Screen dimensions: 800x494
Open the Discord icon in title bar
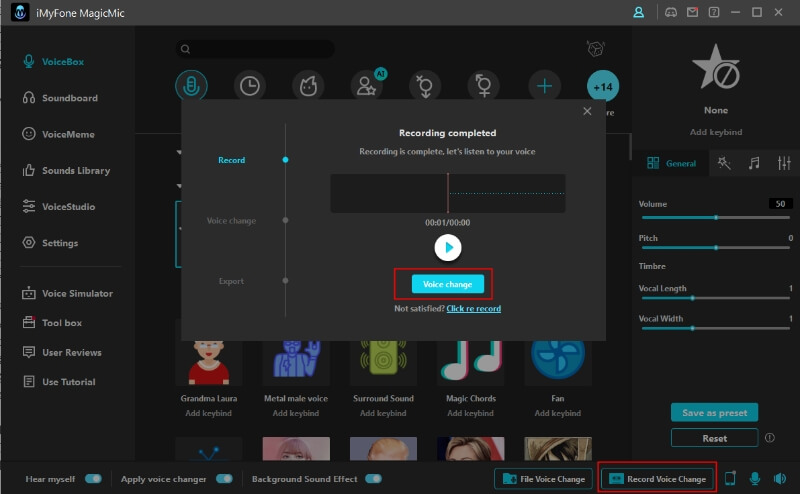pos(671,12)
